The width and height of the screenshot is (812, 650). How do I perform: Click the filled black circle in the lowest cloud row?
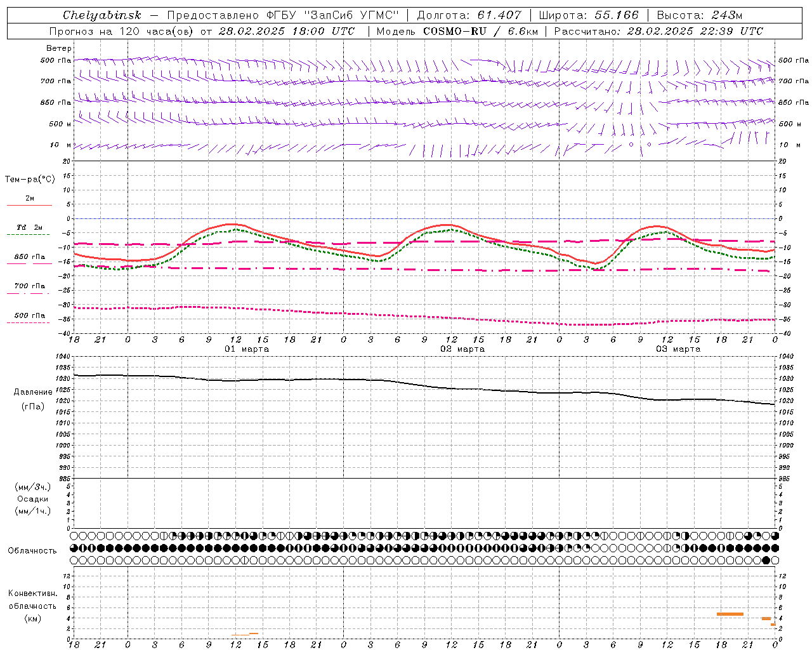(766, 560)
